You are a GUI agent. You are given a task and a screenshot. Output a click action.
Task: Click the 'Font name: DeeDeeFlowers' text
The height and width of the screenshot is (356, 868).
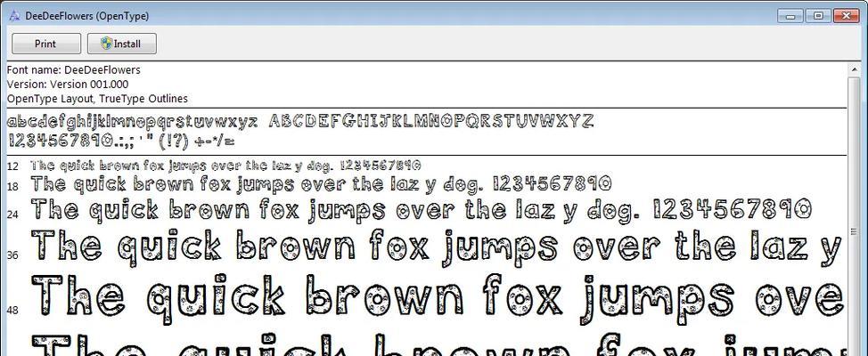point(74,70)
